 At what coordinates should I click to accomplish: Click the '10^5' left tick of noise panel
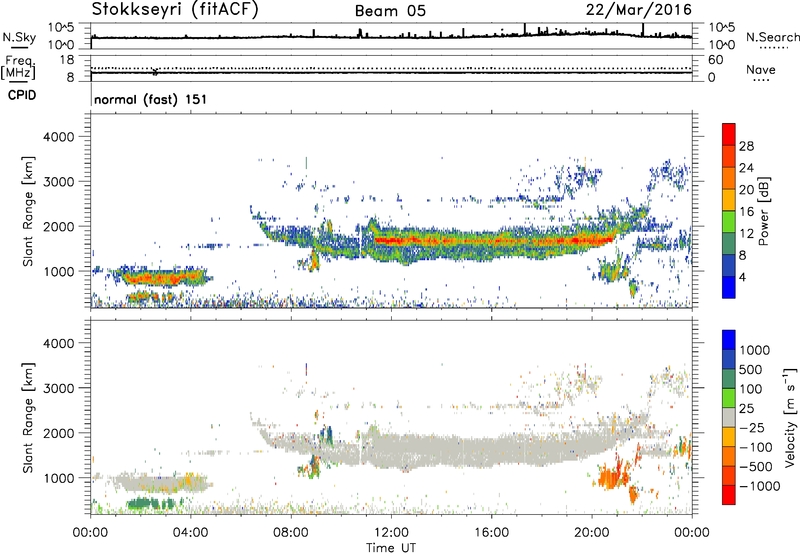62,28
